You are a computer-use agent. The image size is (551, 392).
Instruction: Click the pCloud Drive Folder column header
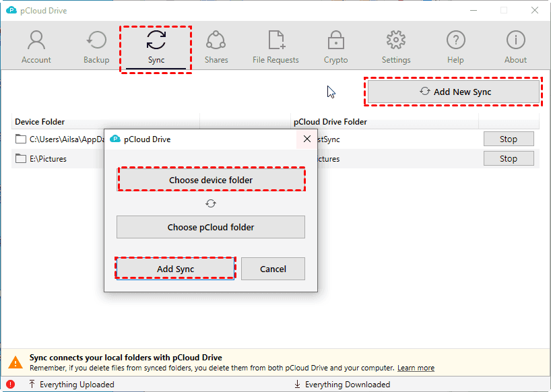click(385, 121)
